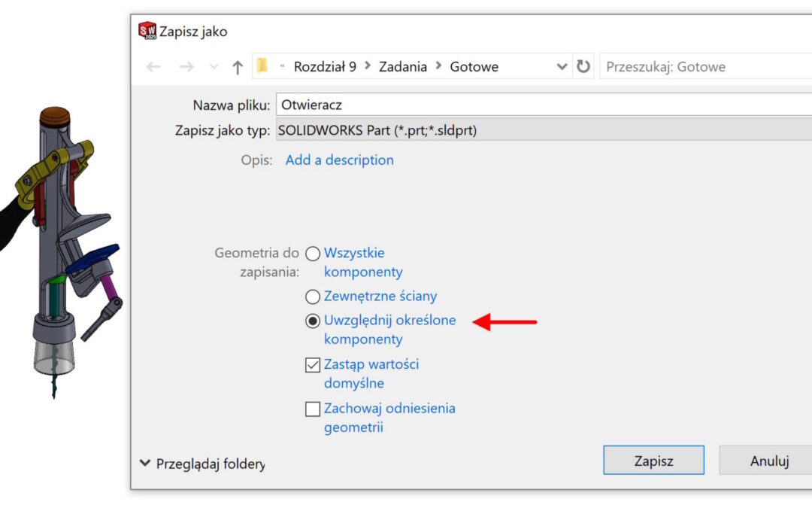Refresh the current folder view

[x=583, y=66]
